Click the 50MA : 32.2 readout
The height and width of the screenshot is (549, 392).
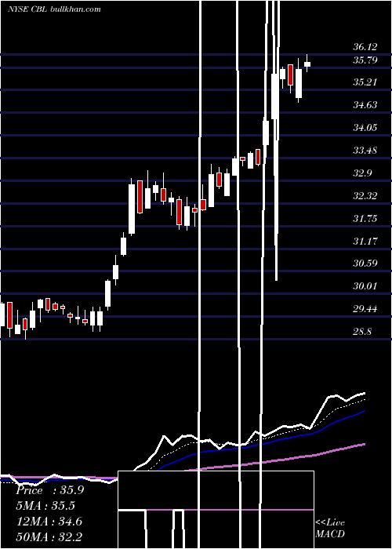point(49,536)
